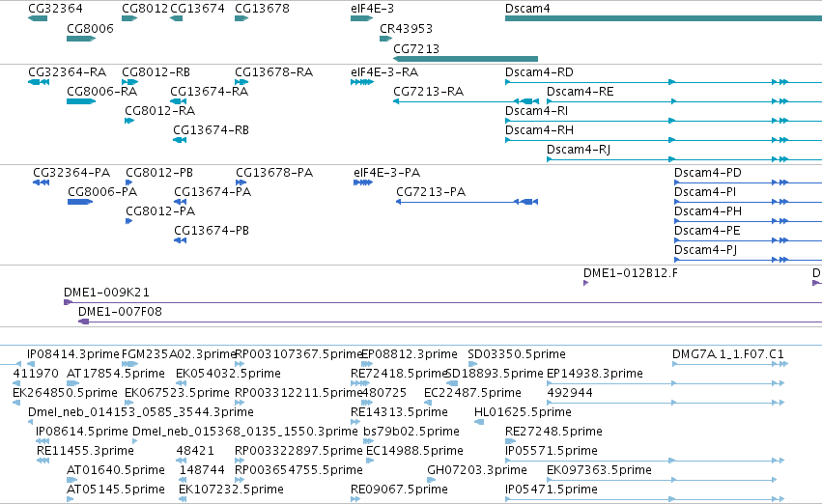Click the SD03350.5prime EST label
Image resolution: width=822 pixels, height=504 pixels.
(517, 354)
